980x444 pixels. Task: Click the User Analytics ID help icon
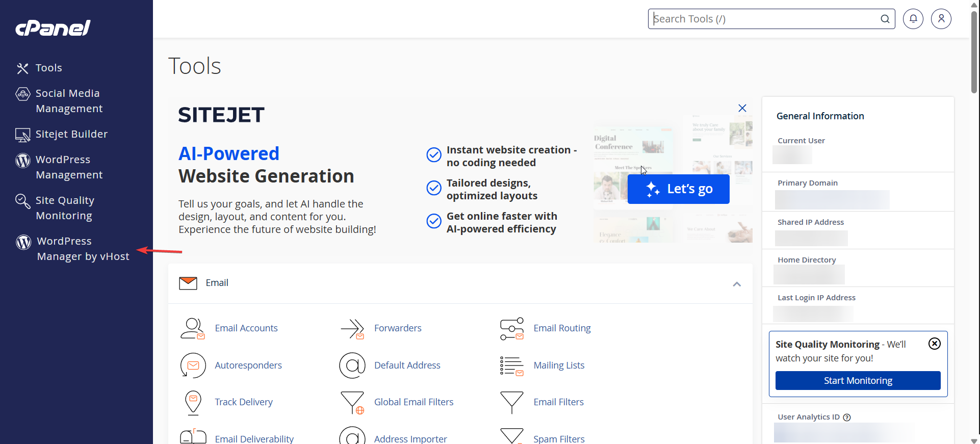(847, 417)
